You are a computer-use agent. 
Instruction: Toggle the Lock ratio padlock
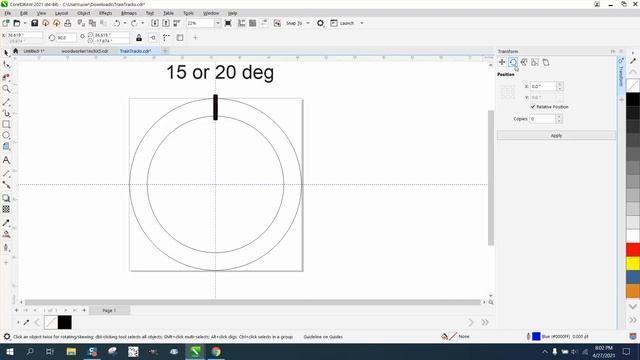pyautogui.click(x=139, y=38)
